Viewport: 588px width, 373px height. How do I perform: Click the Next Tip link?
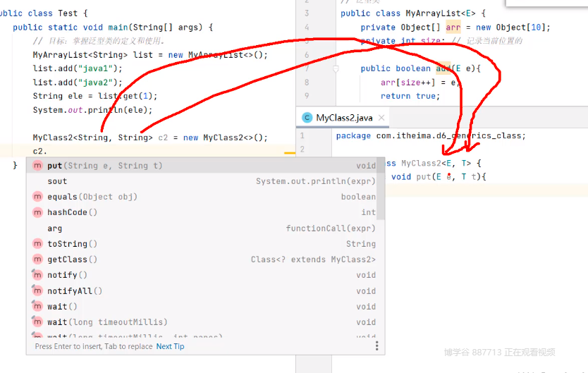170,346
